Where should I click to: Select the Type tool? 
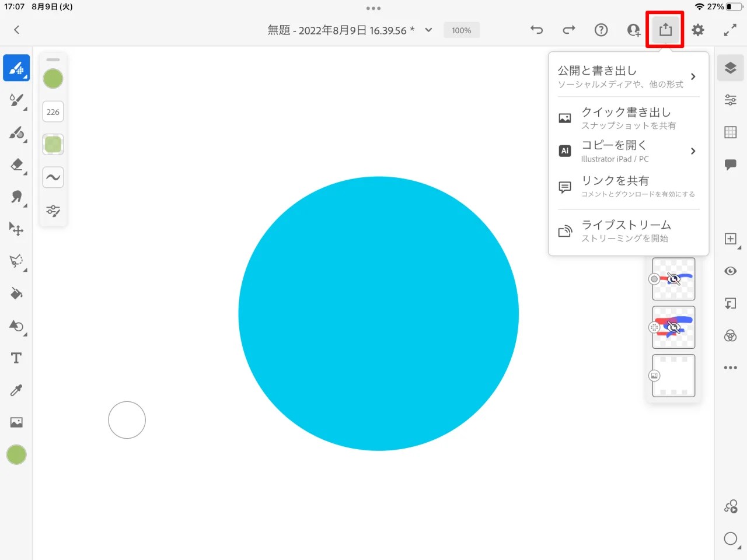pyautogui.click(x=16, y=358)
